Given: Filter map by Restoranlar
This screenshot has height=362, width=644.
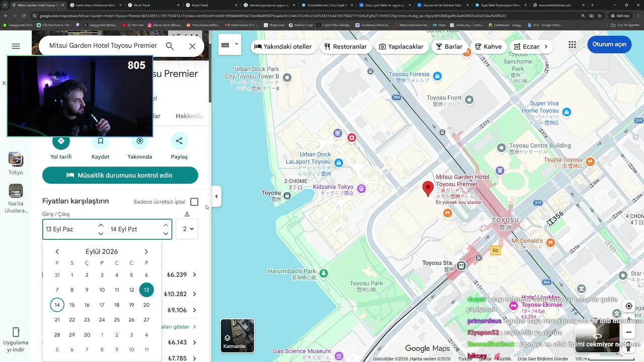Looking at the screenshot, I should 345,47.
